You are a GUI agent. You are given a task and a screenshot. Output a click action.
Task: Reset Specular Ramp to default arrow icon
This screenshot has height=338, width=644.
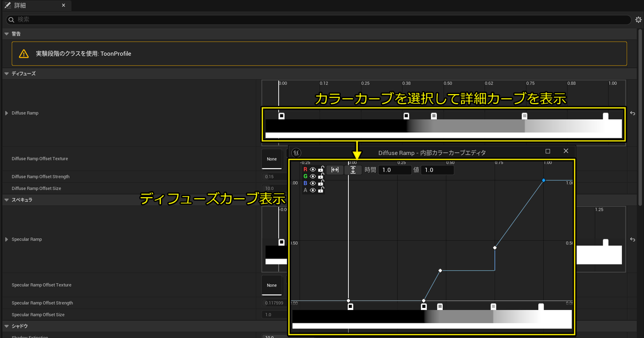[x=633, y=240]
